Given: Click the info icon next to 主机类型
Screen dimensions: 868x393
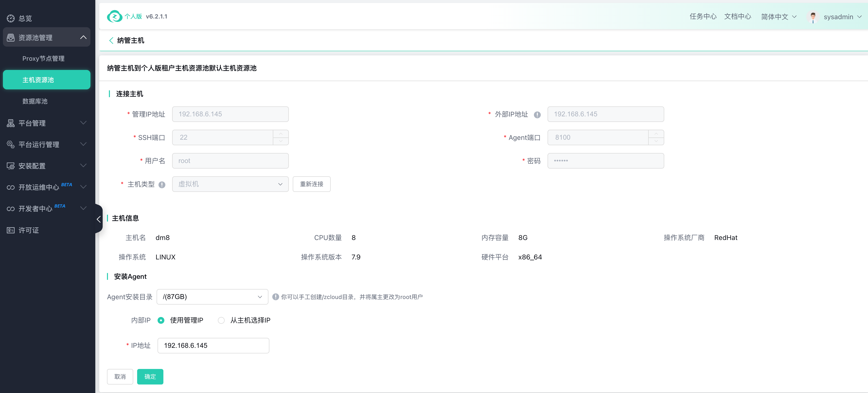Looking at the screenshot, I should (x=162, y=185).
